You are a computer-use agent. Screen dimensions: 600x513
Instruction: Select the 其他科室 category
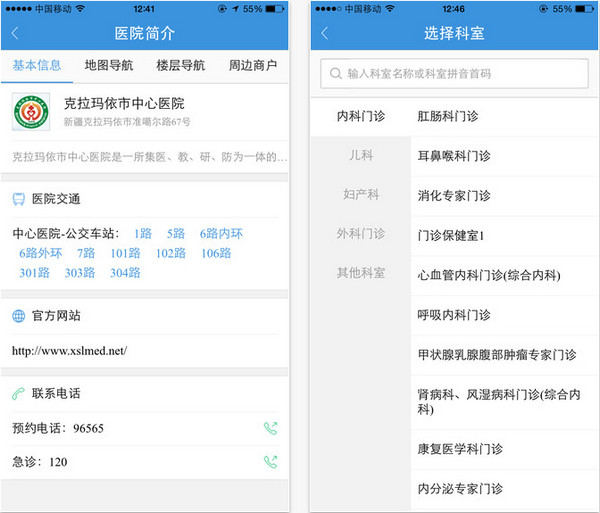(360, 273)
